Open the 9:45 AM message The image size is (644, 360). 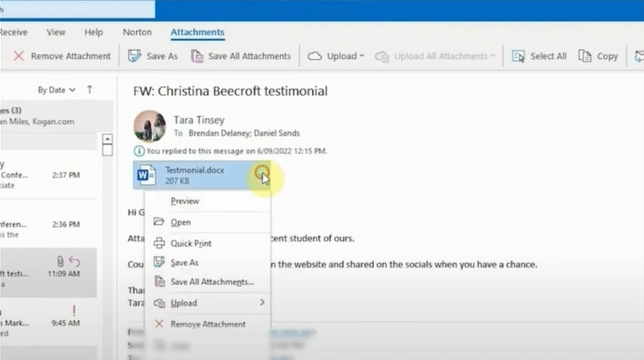point(48,323)
